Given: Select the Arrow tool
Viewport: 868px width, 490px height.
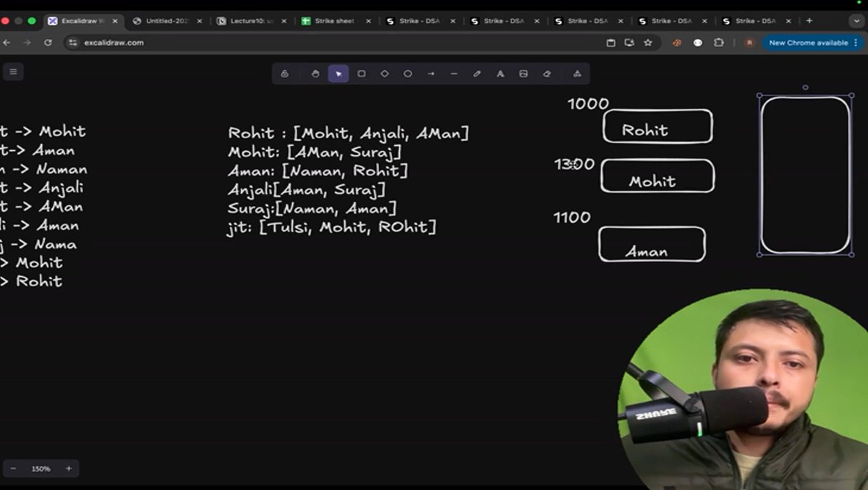Looking at the screenshot, I should pos(431,74).
